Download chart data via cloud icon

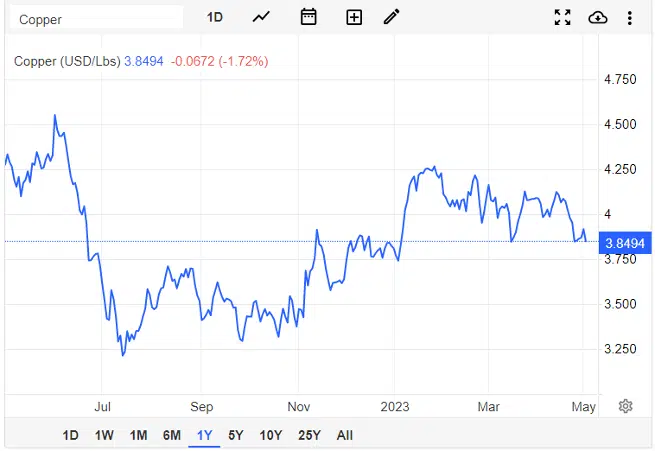(x=598, y=18)
